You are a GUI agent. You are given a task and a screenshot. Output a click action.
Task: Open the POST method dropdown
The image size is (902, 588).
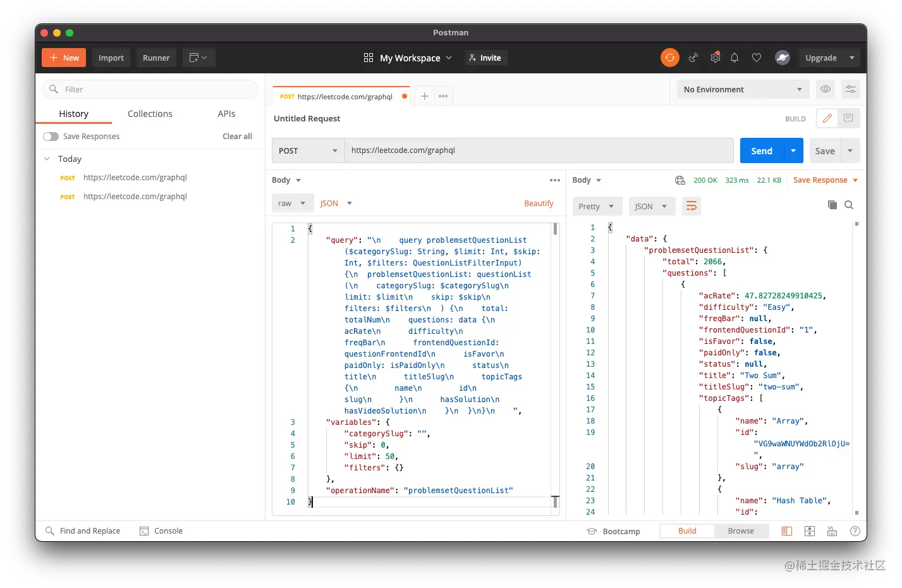coord(308,150)
